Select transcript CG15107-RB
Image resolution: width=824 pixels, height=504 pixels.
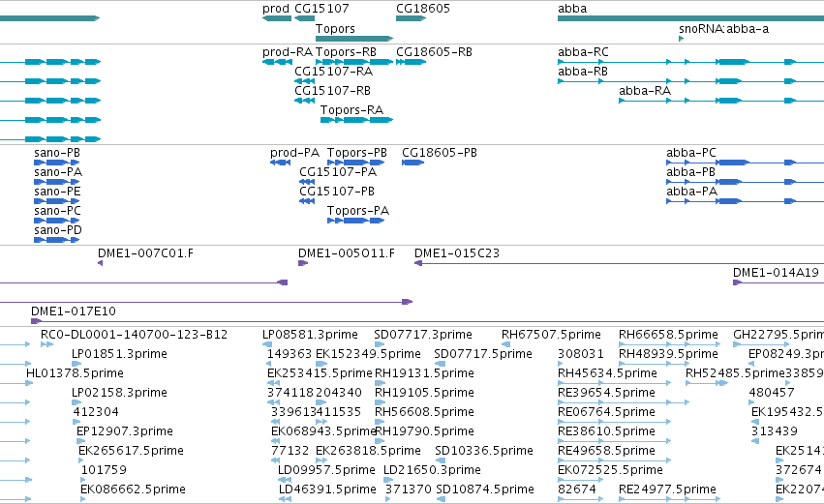click(x=304, y=101)
